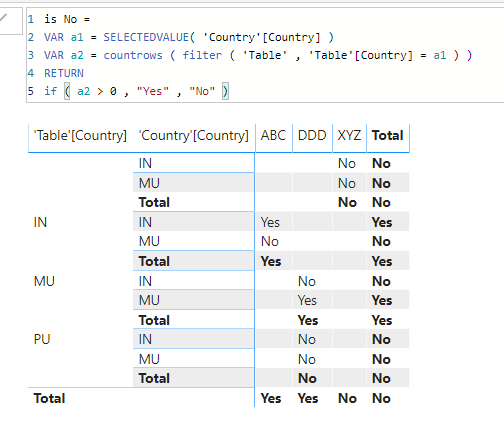This screenshot has width=504, height=427.
Task: Click the 'Yes' under DDD in grand Total row
Action: [308, 398]
